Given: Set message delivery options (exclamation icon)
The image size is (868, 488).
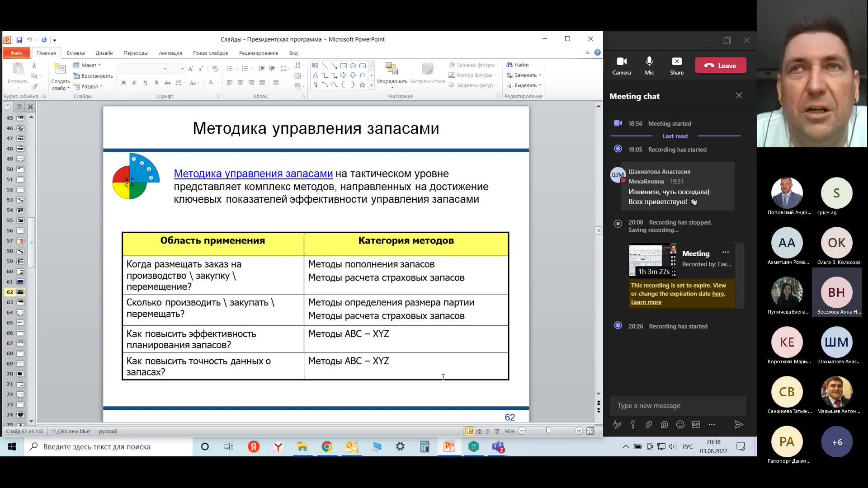Looking at the screenshot, I should (x=633, y=424).
